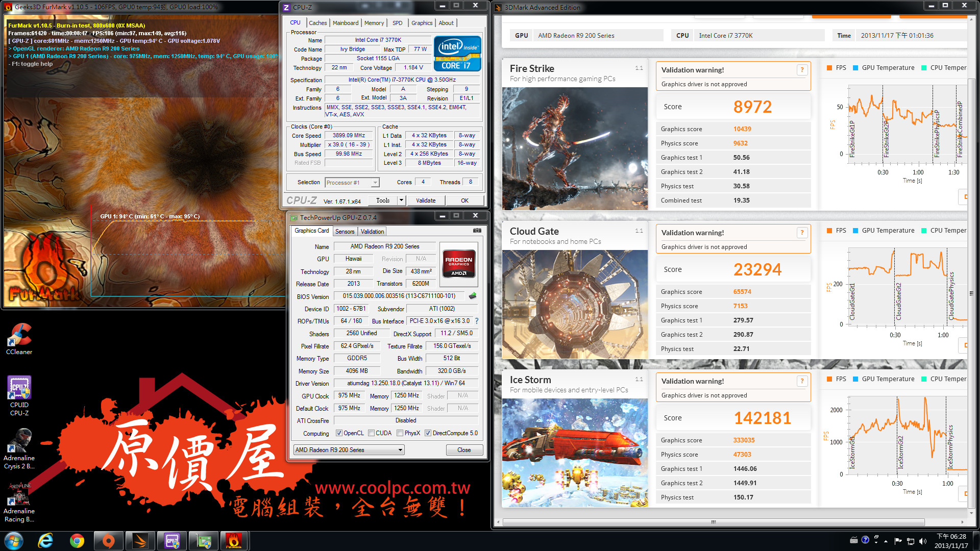The width and height of the screenshot is (980, 551).
Task: Click the GPU-Z BIOS save chip icon
Action: click(x=473, y=296)
